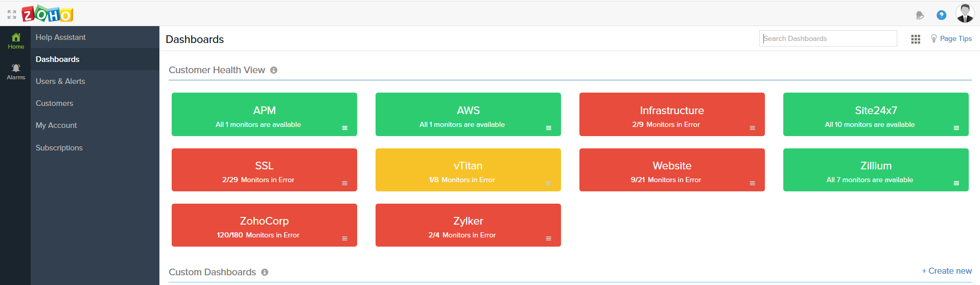Open the Alarms section icon
Viewport: 980px width, 285px height.
click(x=16, y=72)
